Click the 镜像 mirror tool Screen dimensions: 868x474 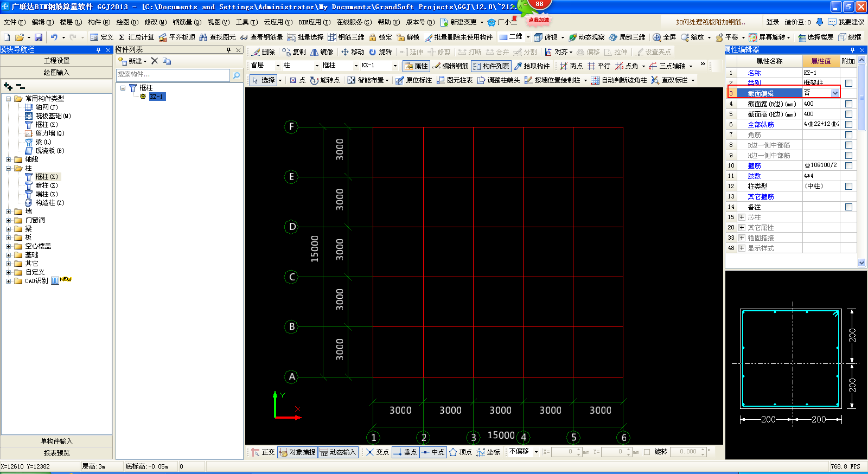(x=322, y=52)
